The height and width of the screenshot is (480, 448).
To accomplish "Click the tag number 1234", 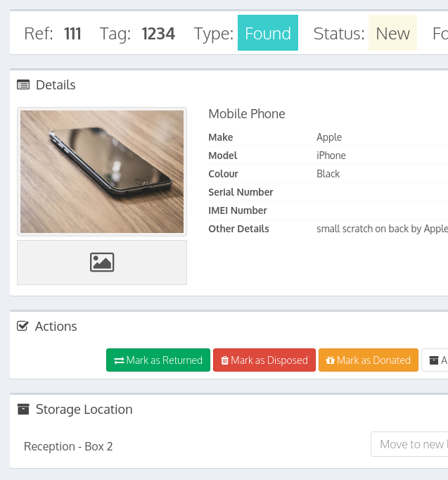I will (x=158, y=33).
